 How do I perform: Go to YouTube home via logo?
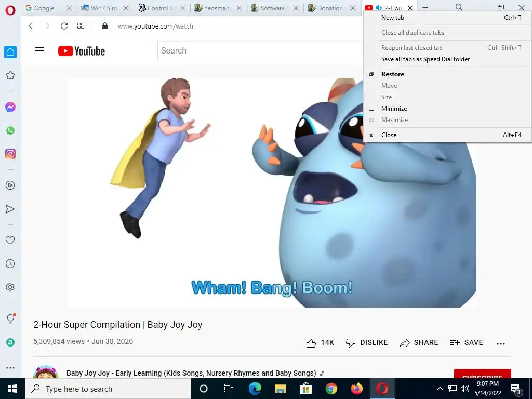click(82, 51)
